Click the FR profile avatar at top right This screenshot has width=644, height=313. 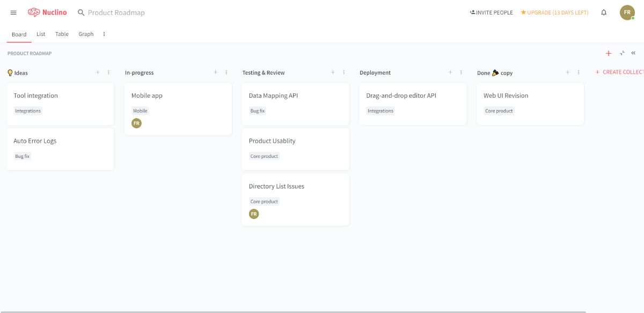627,12
